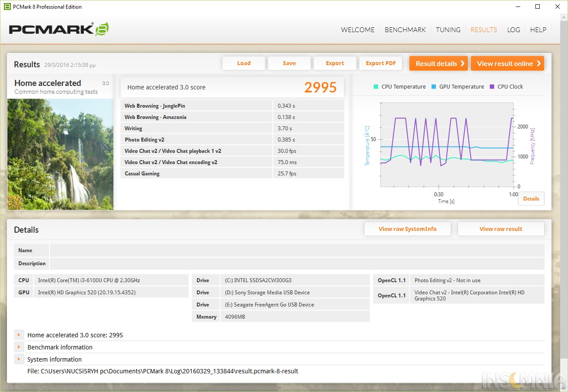The width and height of the screenshot is (568, 392).
Task: Click the Video Chat v2 OpenCL entry
Action: pyautogui.click(x=469, y=295)
